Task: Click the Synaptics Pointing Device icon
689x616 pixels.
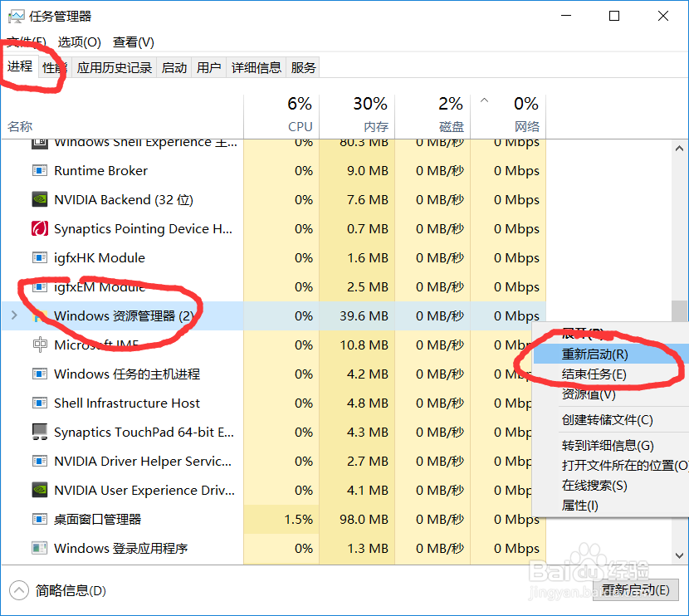Action: coord(40,228)
